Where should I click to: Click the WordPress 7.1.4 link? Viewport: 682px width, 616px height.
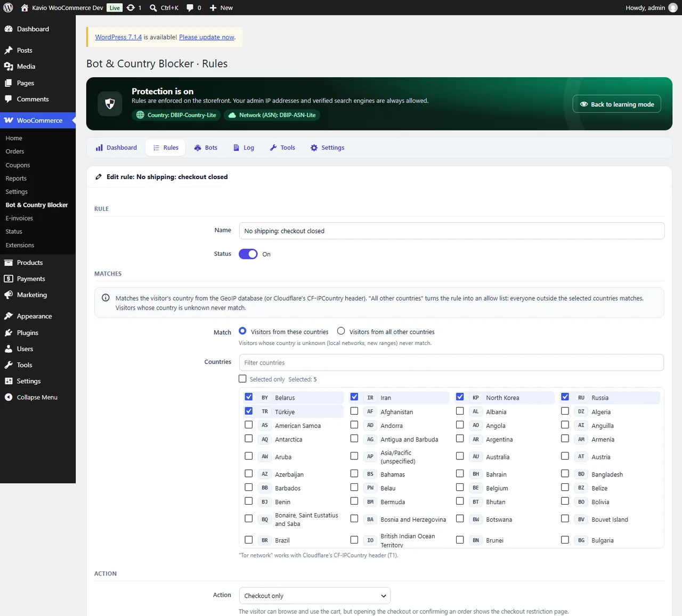click(x=118, y=37)
